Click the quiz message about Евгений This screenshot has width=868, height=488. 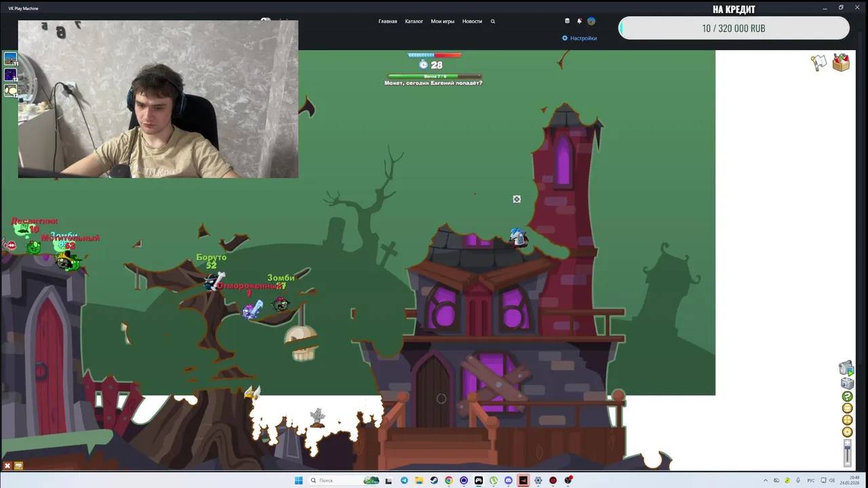433,83
